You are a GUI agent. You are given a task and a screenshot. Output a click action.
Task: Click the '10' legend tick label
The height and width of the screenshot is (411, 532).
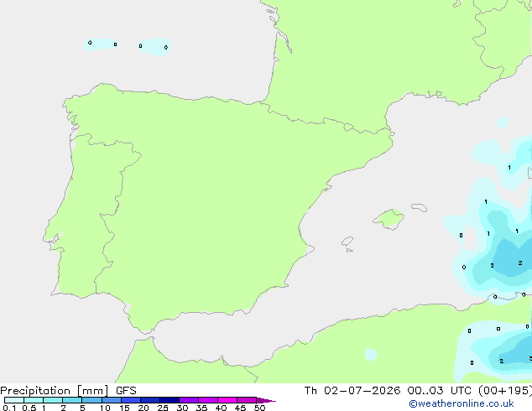[x=105, y=408]
